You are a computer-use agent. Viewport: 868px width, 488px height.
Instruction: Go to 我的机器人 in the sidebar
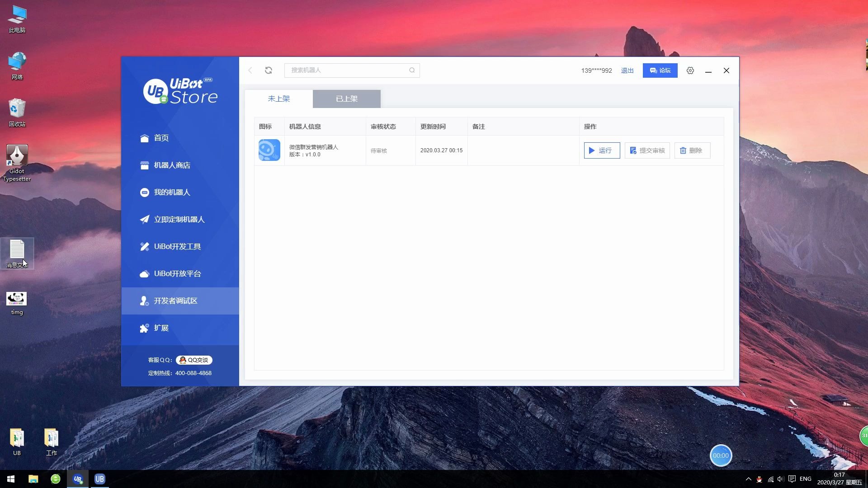point(172,192)
